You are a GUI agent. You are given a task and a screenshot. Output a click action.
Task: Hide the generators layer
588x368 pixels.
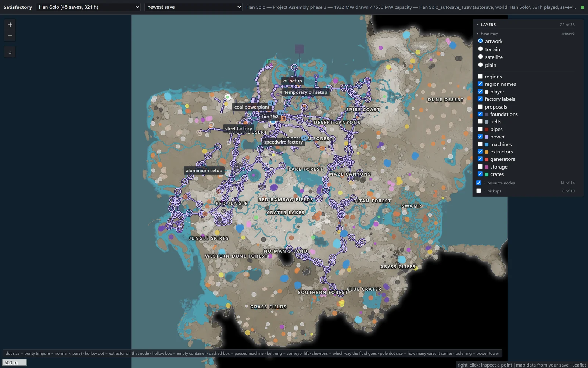tap(480, 159)
